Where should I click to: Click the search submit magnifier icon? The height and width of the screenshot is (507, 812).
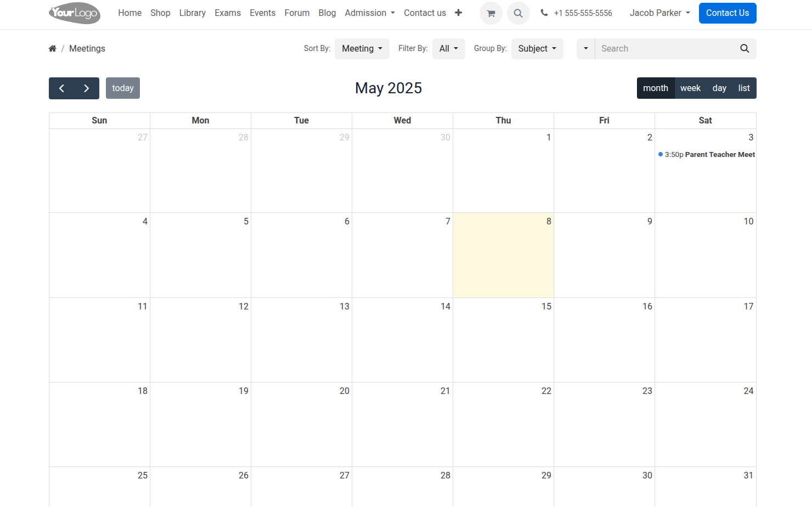[744, 49]
